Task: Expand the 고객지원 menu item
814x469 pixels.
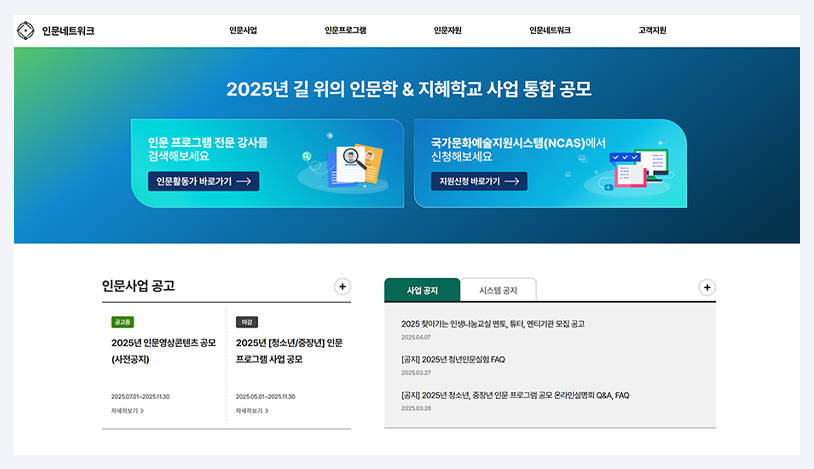Action: tap(652, 31)
